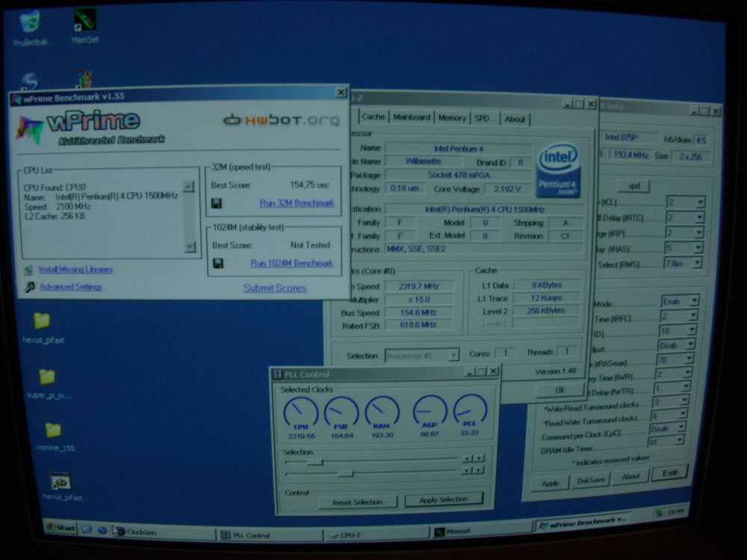This screenshot has width=747, height=560.
Task: Click the Advanced Settings magnifier icon
Action: [x=30, y=287]
